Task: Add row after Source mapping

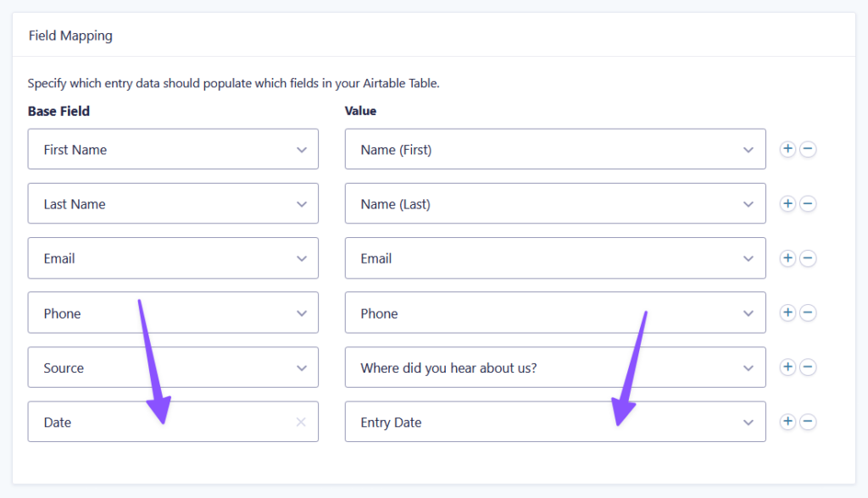Action: pyautogui.click(x=787, y=368)
